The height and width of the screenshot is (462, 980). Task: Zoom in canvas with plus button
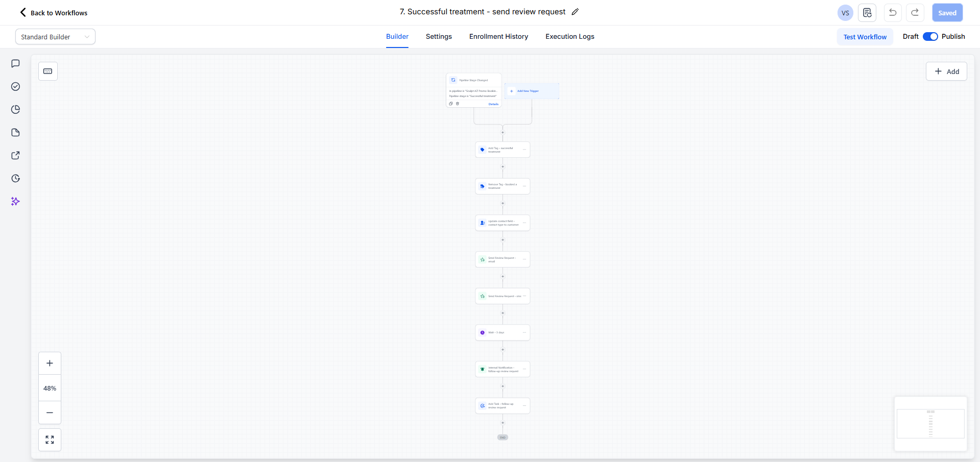pos(50,363)
